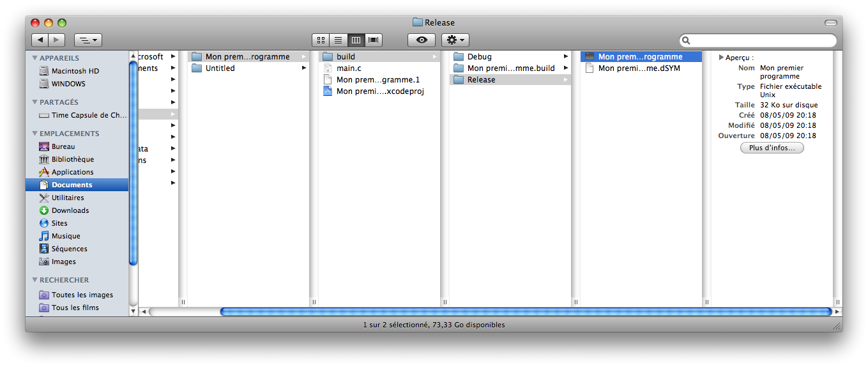Select Macintosh HD disk icon
The image size is (868, 367).
coord(44,71)
